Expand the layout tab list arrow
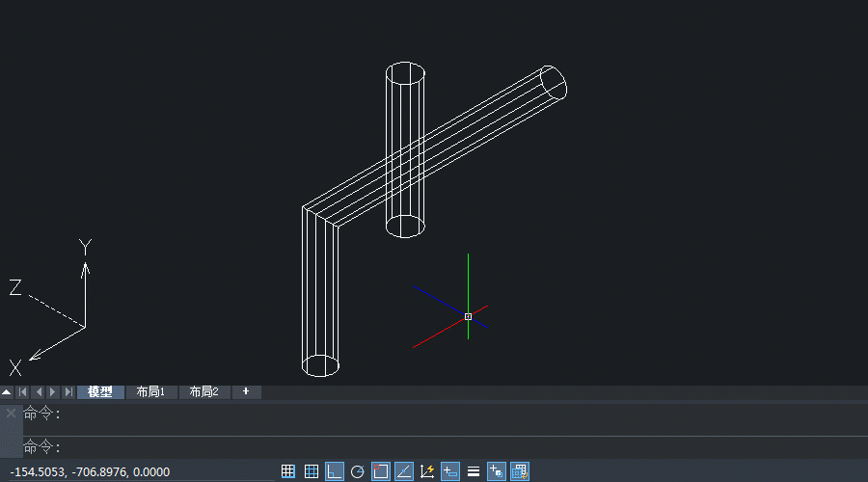The height and width of the screenshot is (482, 868). click(x=7, y=392)
